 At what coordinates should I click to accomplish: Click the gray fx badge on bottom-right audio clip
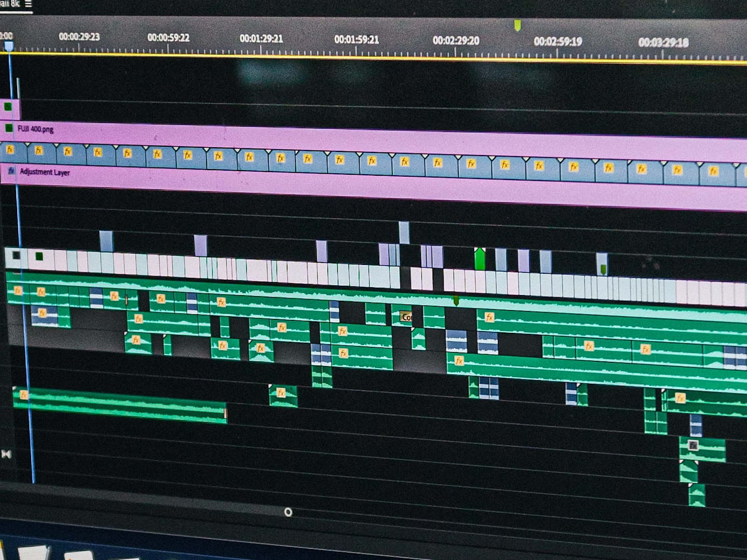pyautogui.click(x=693, y=445)
